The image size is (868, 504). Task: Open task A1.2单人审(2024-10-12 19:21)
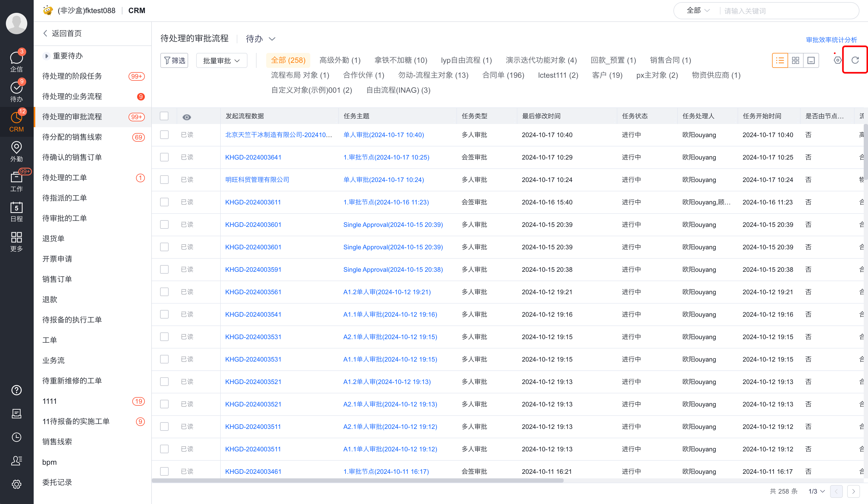coord(387,292)
